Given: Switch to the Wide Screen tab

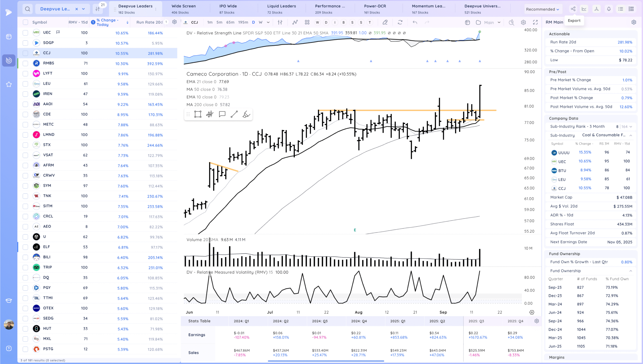Looking at the screenshot, I should click(x=184, y=9).
